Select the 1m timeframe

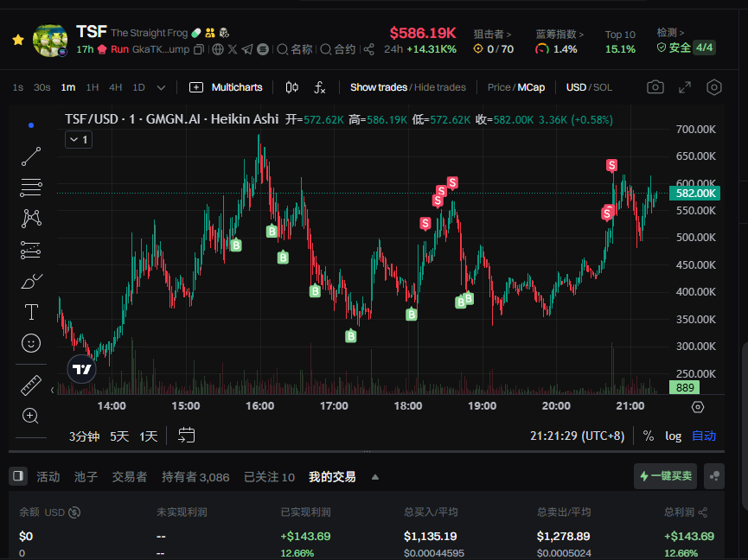(67, 87)
